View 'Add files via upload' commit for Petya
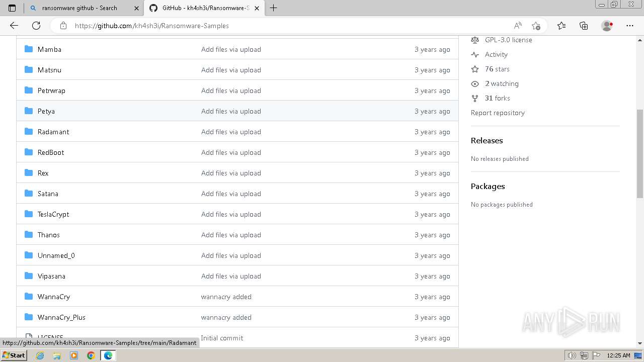This screenshot has width=644, height=362. pos(231,111)
